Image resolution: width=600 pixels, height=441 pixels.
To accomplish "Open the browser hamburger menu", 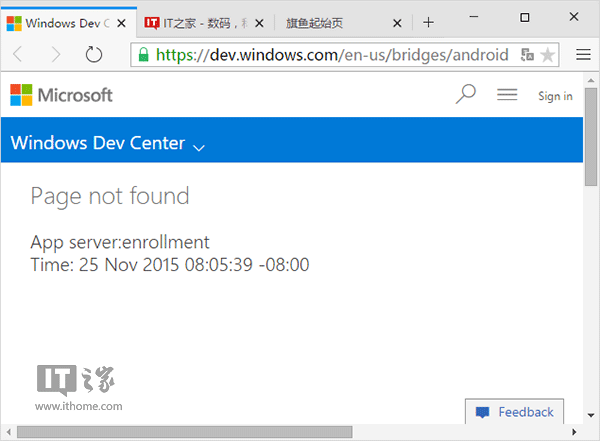I will click(x=582, y=55).
